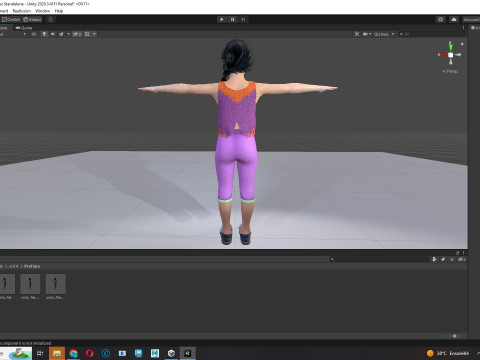Viewport: 480px width, 360px height.
Task: Click search-by-label icon in Project panel
Action: pyautogui.click(x=443, y=259)
